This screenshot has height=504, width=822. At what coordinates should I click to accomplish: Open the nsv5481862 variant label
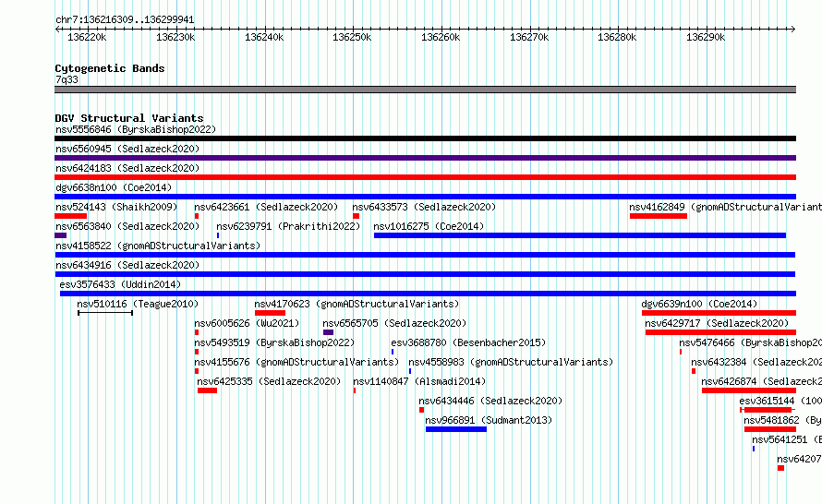click(782, 420)
